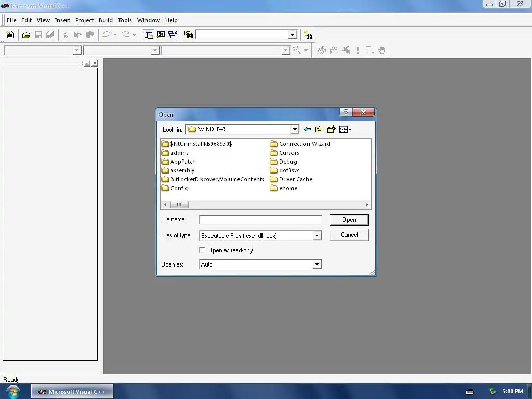Image resolution: width=532 pixels, height=399 pixels.
Task: Click the Build toolbar icon
Action: point(334,50)
